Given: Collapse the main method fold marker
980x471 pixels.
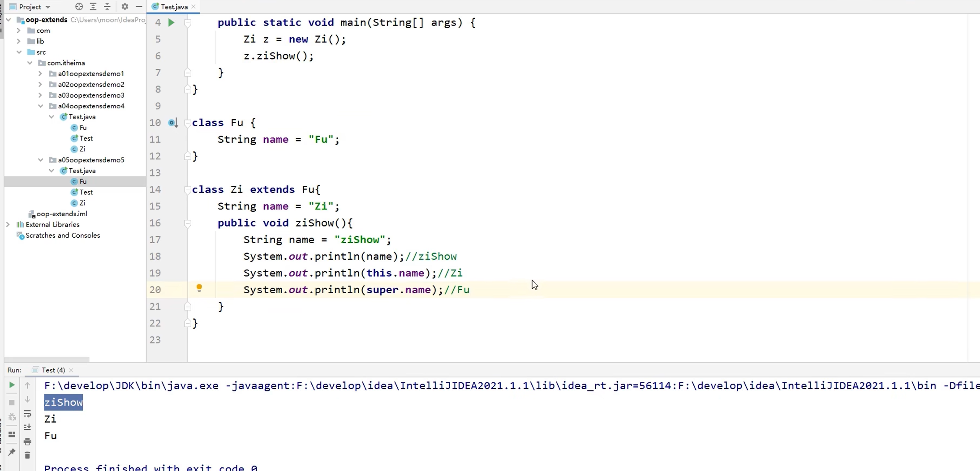Looking at the screenshot, I should [x=188, y=23].
